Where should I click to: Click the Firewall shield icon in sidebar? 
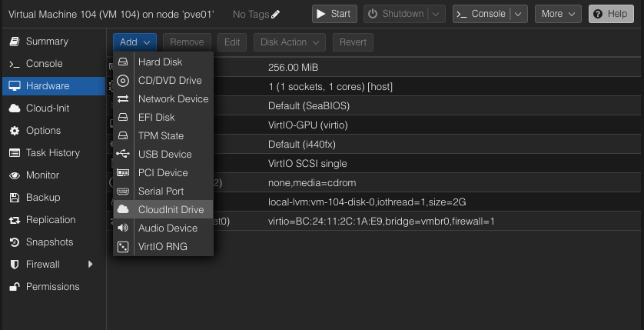coord(14,265)
